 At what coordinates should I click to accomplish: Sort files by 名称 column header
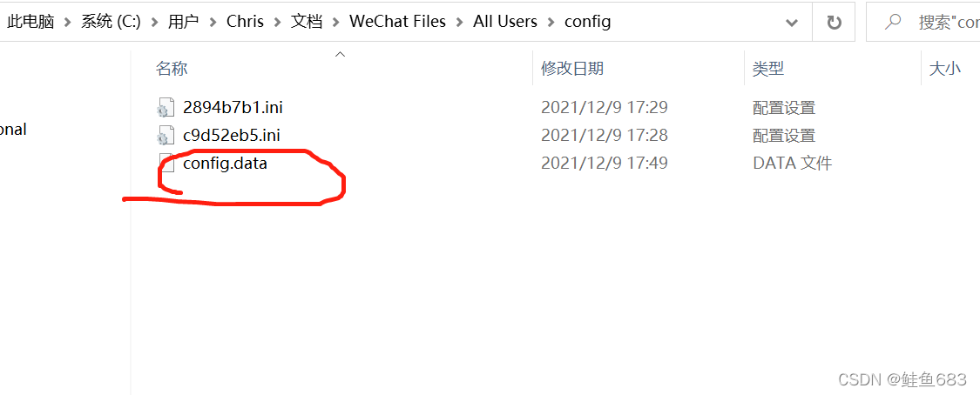172,69
